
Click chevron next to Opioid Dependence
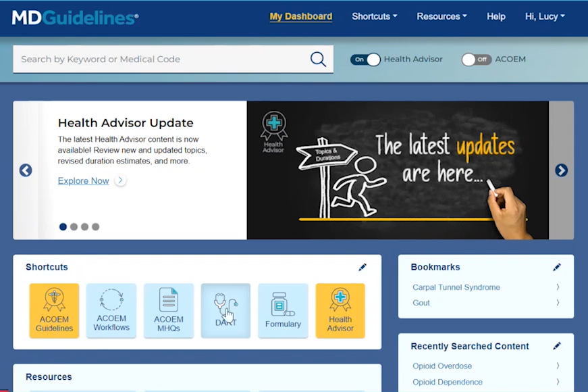click(558, 382)
